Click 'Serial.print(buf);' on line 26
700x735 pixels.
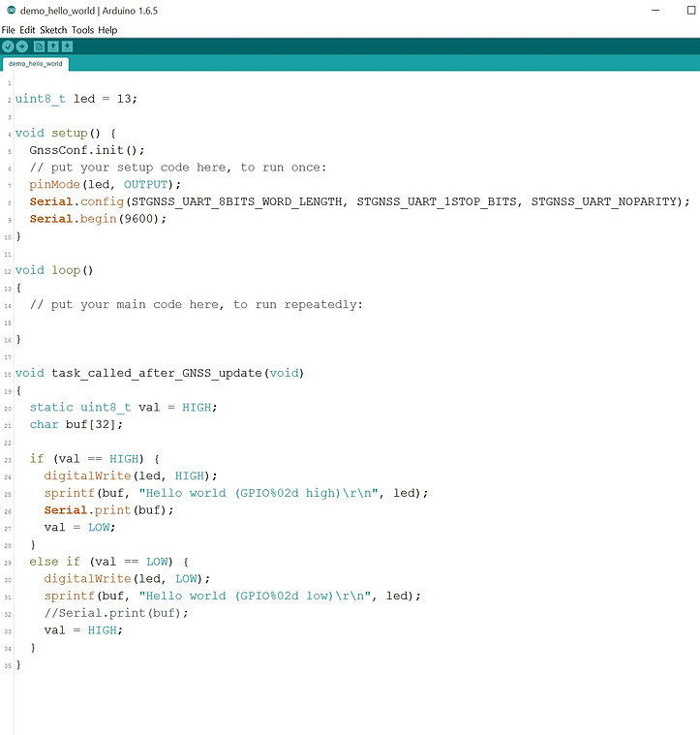pos(108,510)
